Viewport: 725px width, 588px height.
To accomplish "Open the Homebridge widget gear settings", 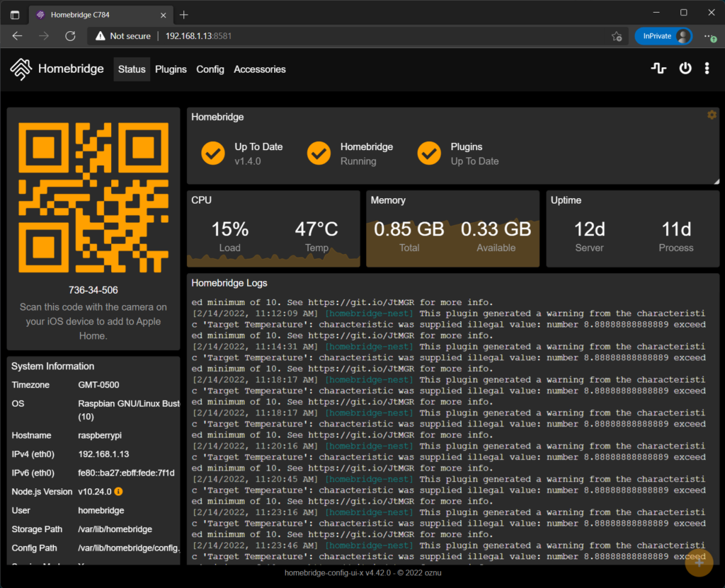I will (x=712, y=115).
